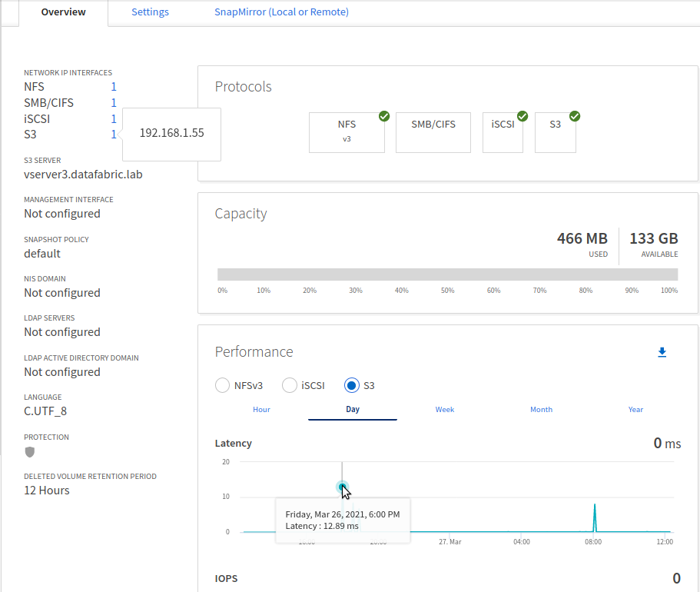Click the S3 protocol tile
Viewport: 700px width, 592px height.
point(556,132)
